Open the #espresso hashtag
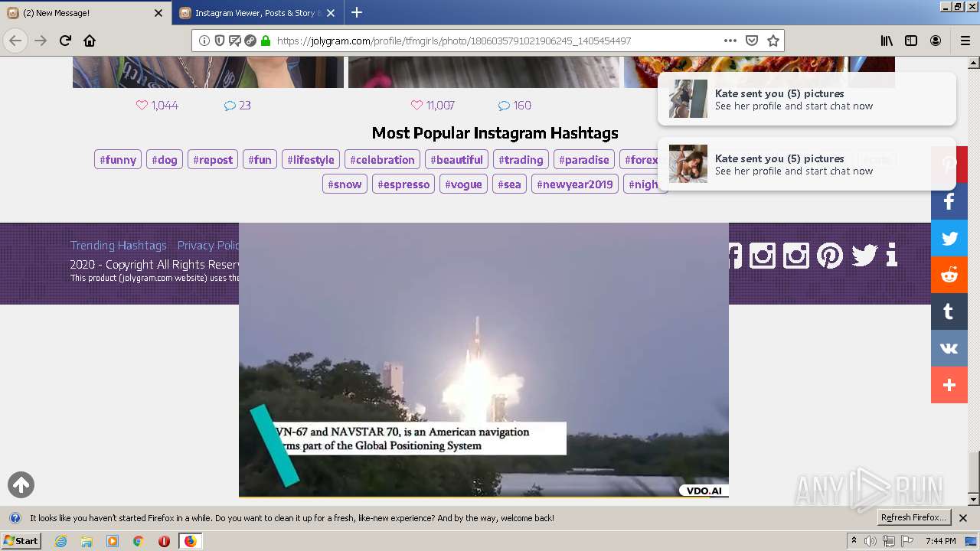Screen dimensions: 980x551 click(403, 184)
